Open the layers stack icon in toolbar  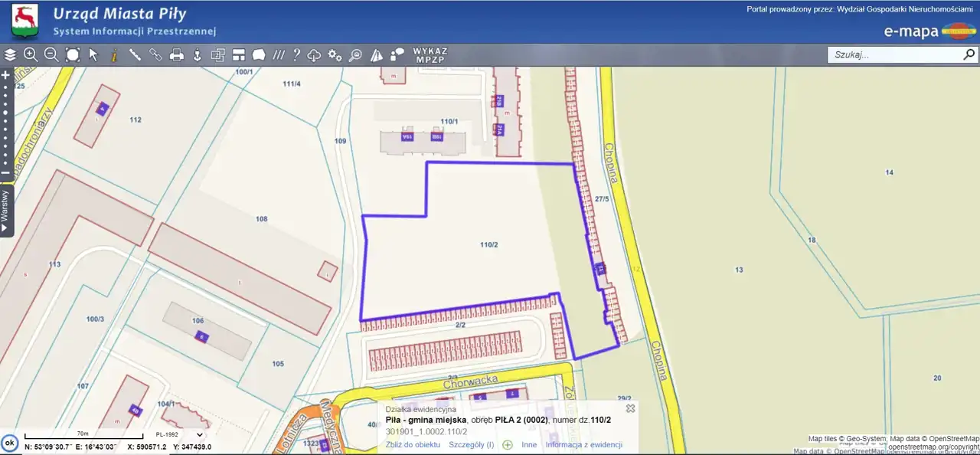pos(10,54)
